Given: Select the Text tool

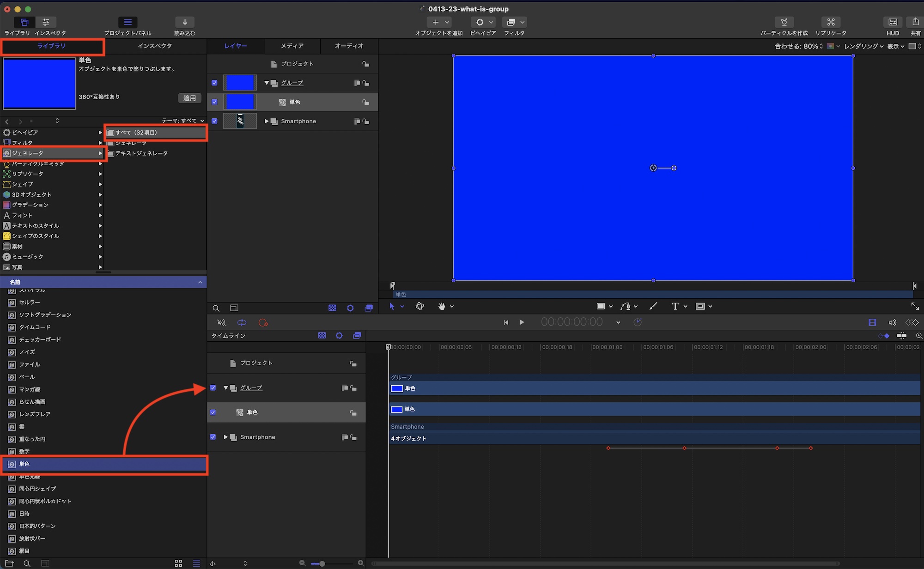Looking at the screenshot, I should click(675, 306).
